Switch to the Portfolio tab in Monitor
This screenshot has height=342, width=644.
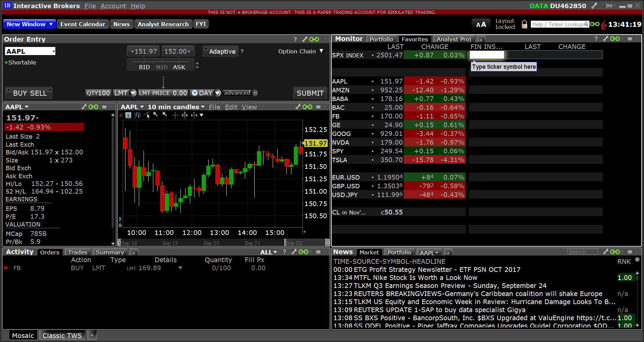382,39
